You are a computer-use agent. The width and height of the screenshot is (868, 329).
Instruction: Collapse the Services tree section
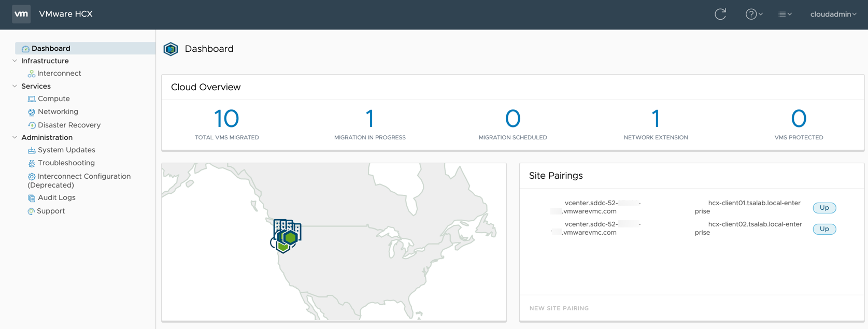(15, 86)
